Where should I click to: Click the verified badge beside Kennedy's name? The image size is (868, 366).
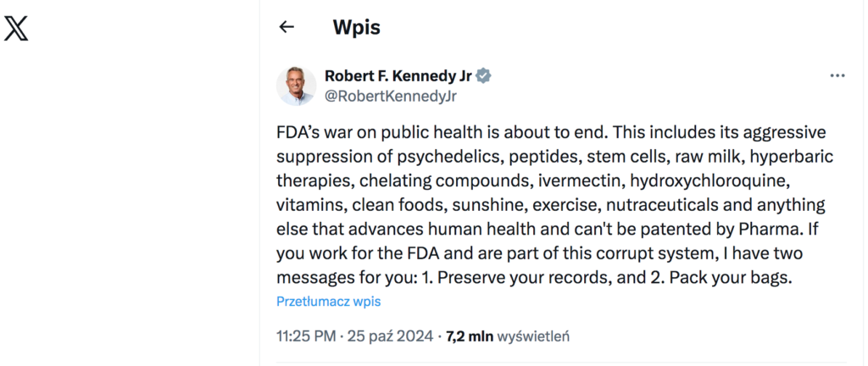[x=484, y=76]
